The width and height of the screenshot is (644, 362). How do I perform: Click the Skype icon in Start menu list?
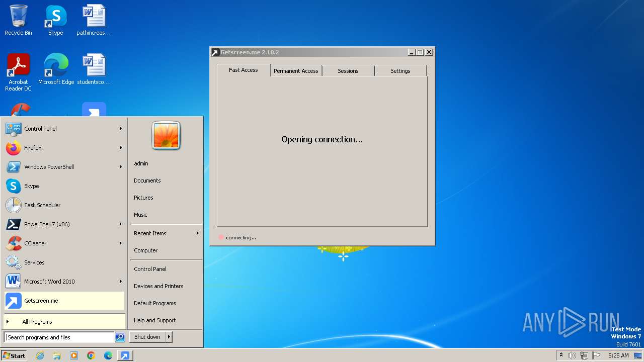click(14, 186)
